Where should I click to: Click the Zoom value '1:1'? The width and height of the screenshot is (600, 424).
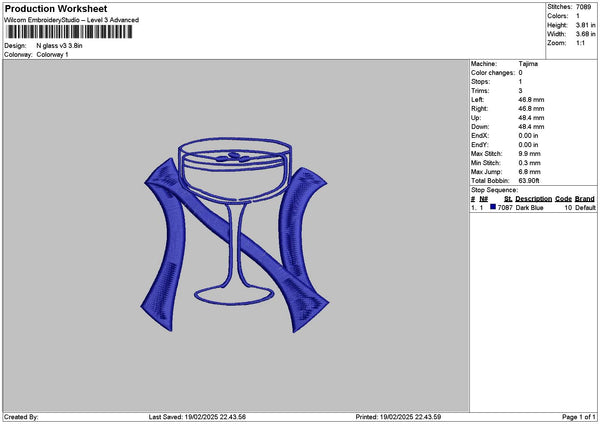(x=580, y=43)
